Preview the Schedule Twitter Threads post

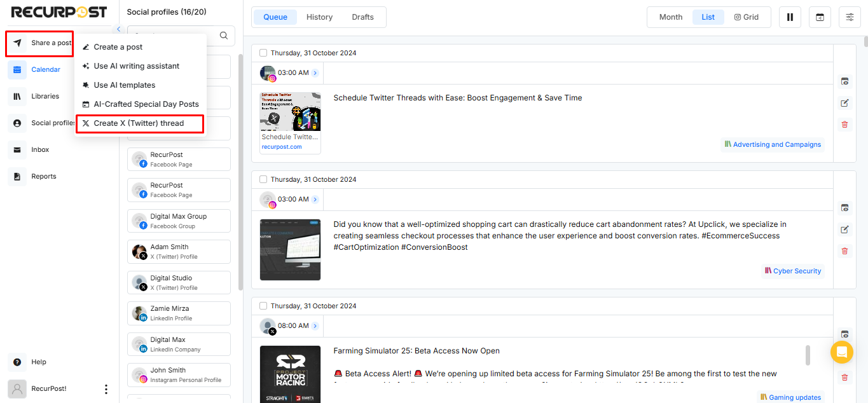pos(844,81)
